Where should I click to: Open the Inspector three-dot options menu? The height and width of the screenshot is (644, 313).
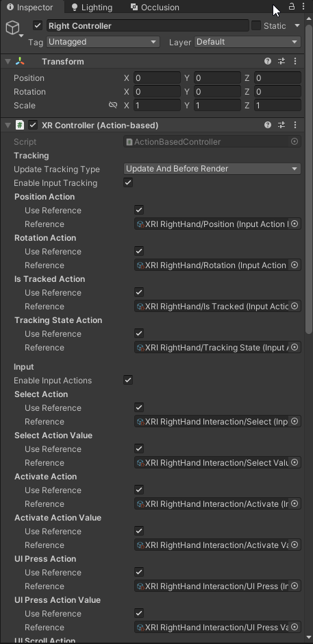303,7
